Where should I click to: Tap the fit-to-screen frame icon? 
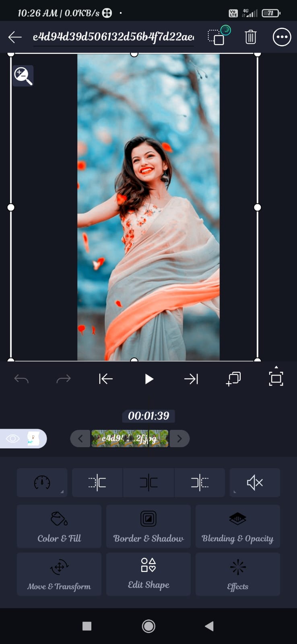276,378
